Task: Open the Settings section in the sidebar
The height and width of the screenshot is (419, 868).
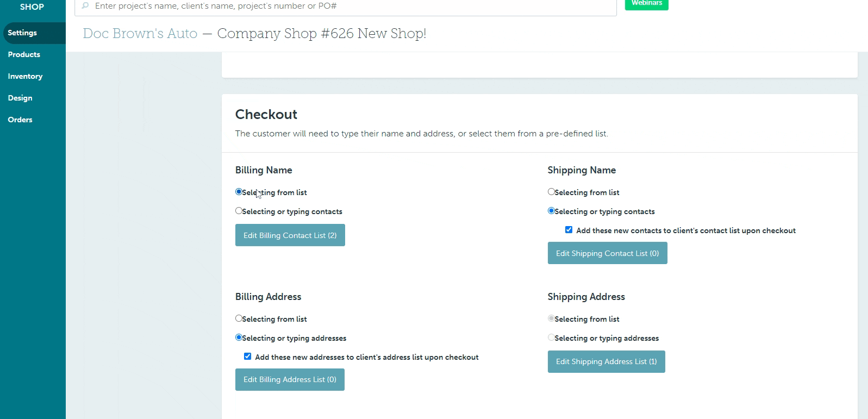Action: (x=22, y=33)
